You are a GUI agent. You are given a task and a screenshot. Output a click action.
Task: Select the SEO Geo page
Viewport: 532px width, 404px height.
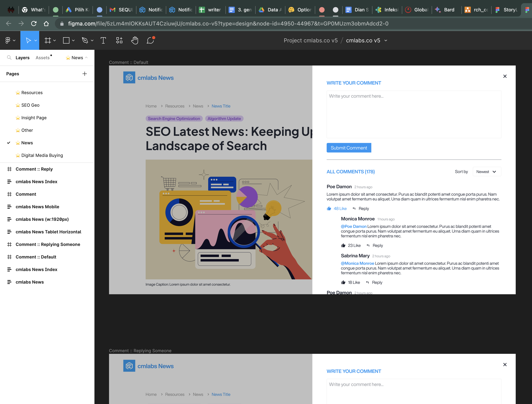pos(30,105)
